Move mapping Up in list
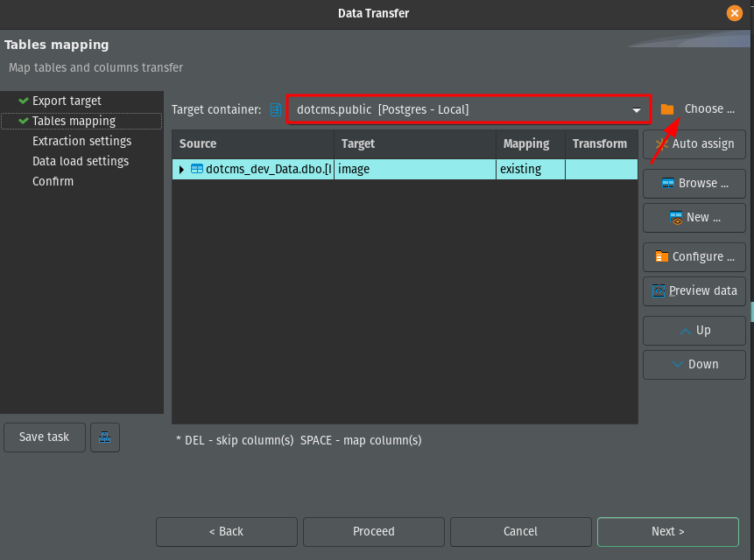The width and height of the screenshot is (754, 560). tap(694, 330)
